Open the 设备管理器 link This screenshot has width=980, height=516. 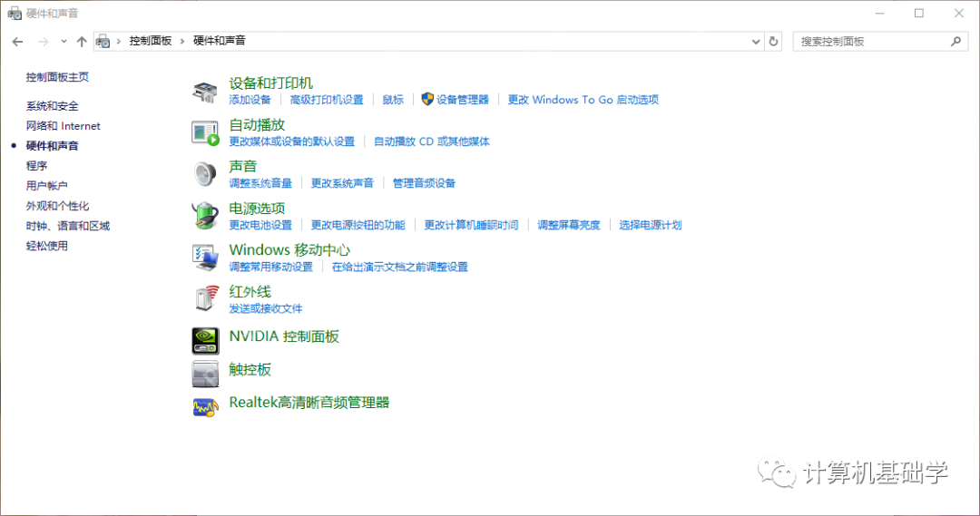click(462, 100)
